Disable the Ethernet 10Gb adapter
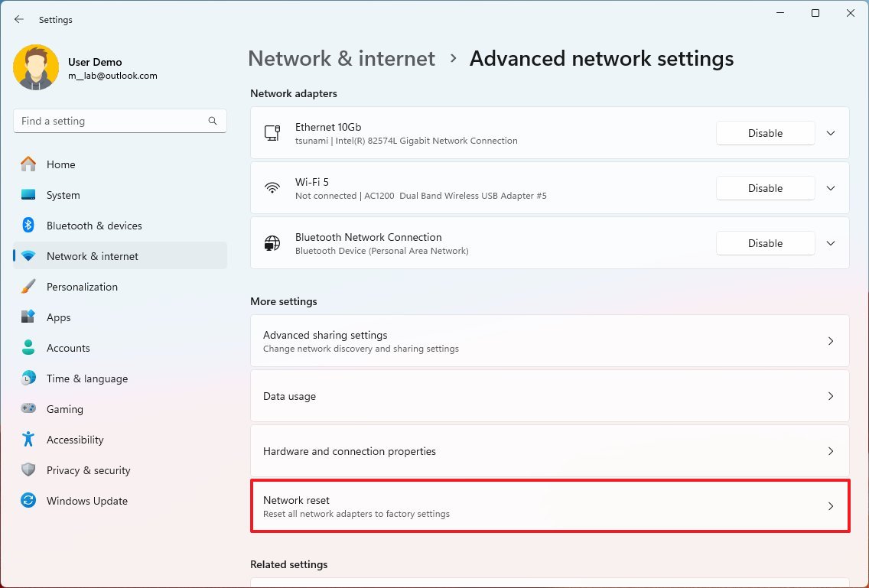This screenshot has width=869, height=588. 765,133
